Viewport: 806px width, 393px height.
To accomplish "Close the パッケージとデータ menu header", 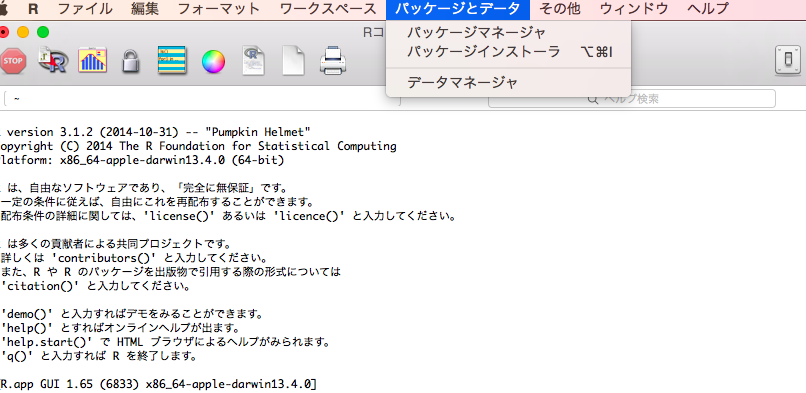I will coord(457,9).
